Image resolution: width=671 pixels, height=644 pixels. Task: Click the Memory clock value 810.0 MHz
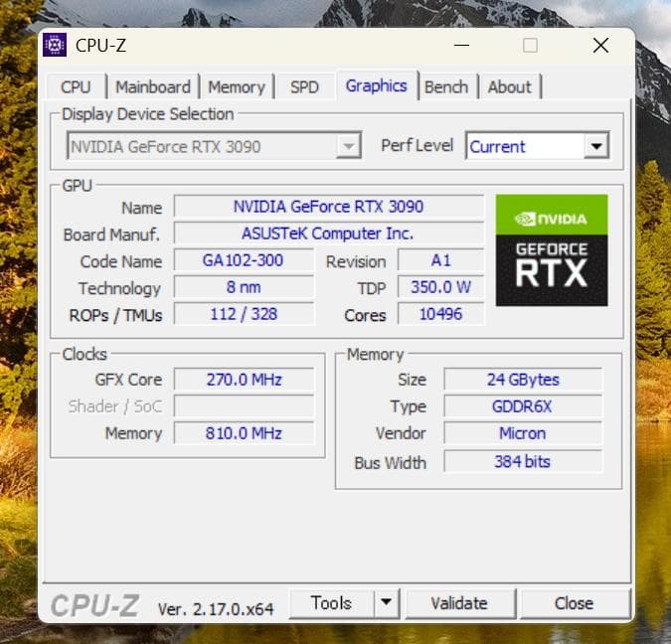coord(244,433)
